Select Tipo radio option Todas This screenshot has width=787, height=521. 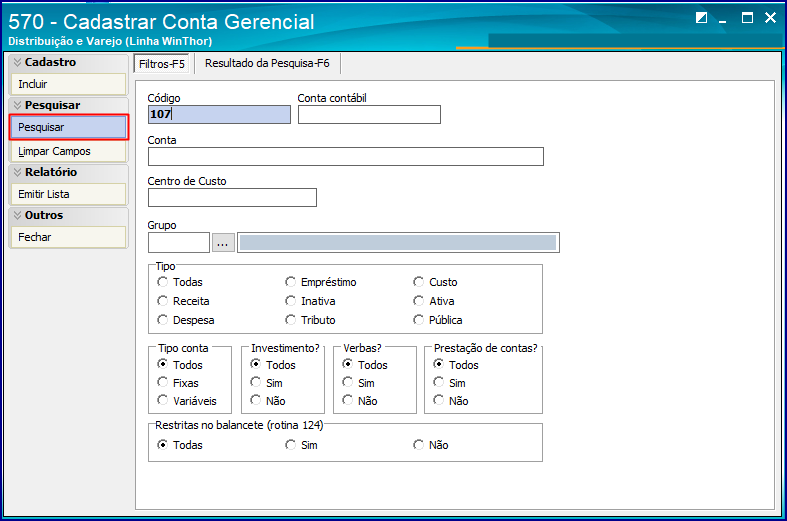[x=180, y=282]
